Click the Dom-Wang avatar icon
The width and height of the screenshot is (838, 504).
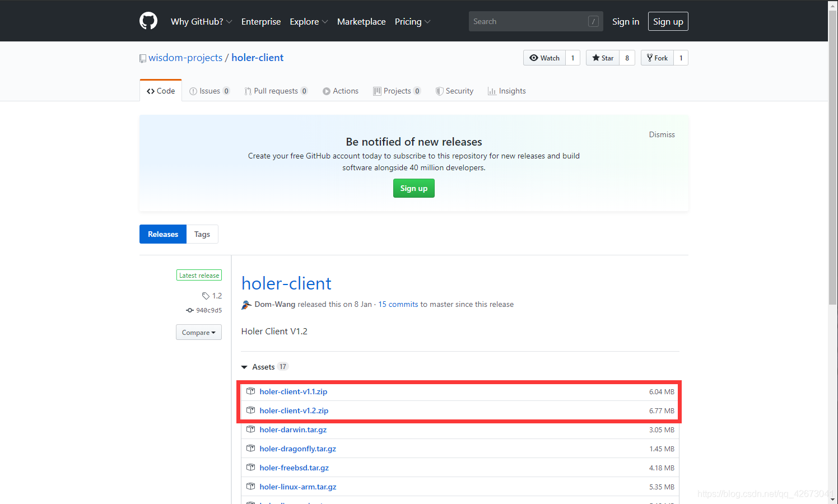pos(246,305)
